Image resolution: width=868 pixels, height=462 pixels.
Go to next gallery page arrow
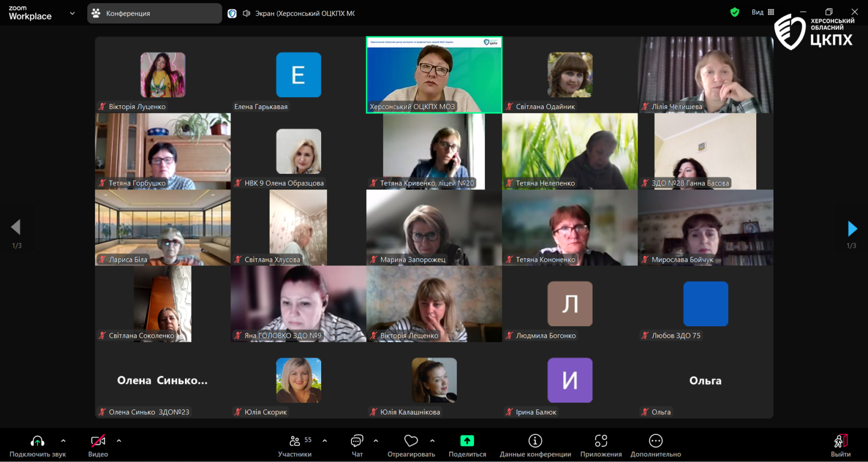coord(852,229)
